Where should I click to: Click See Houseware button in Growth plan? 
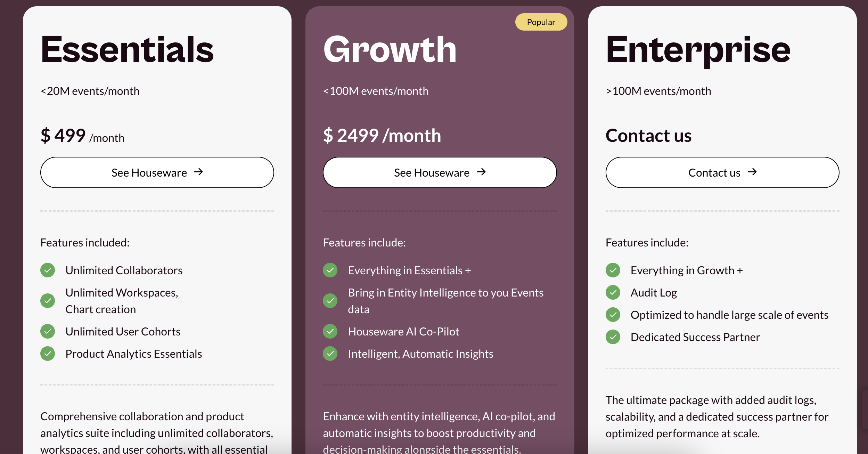click(x=440, y=172)
